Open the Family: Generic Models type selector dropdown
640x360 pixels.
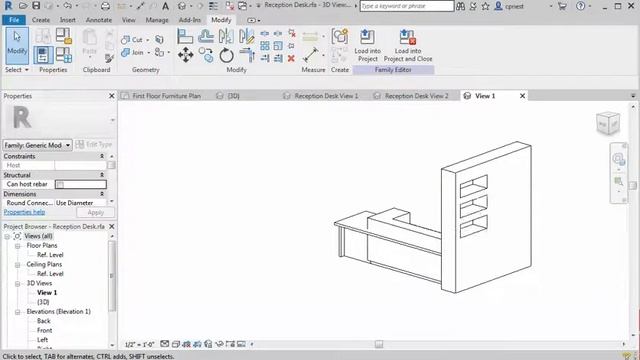(x=38, y=145)
